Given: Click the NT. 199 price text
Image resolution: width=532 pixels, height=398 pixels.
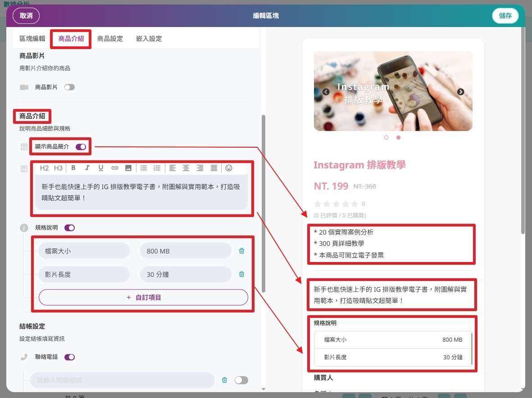Looking at the screenshot, I should 331,186.
